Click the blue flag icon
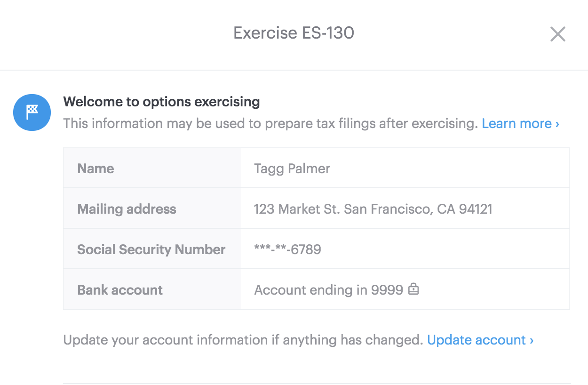Viewport: 588px width, 385px height. click(x=32, y=112)
